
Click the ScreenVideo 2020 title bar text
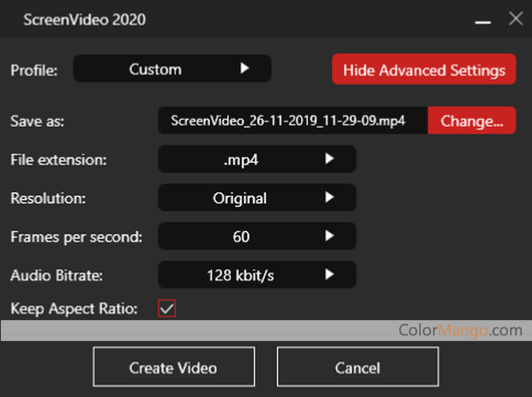[84, 19]
